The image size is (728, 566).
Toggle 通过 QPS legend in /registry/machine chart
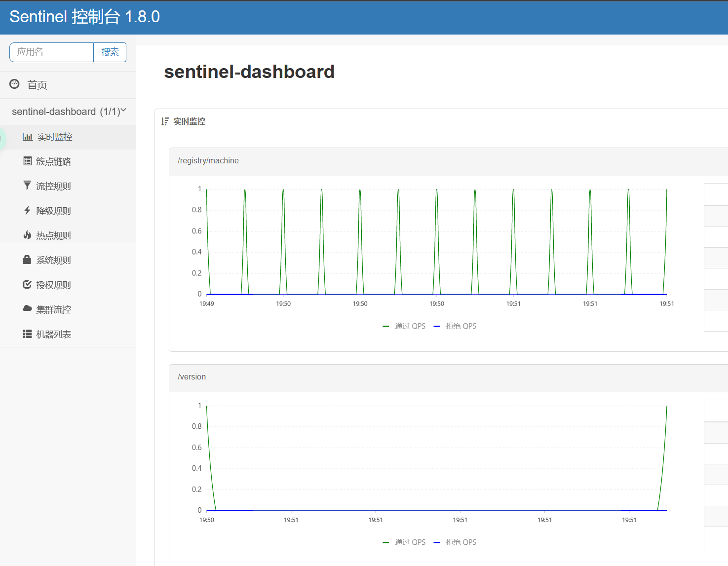pos(404,326)
